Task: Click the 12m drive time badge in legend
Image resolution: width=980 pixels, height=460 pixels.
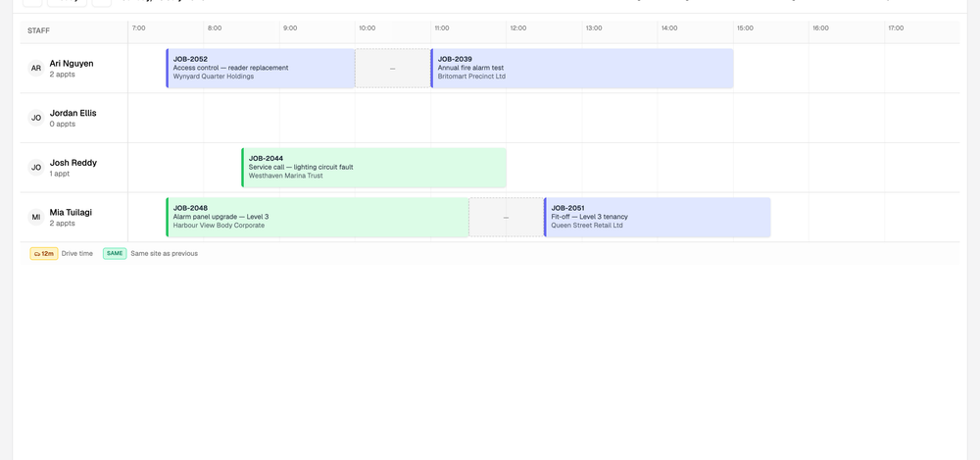Action: (44, 253)
